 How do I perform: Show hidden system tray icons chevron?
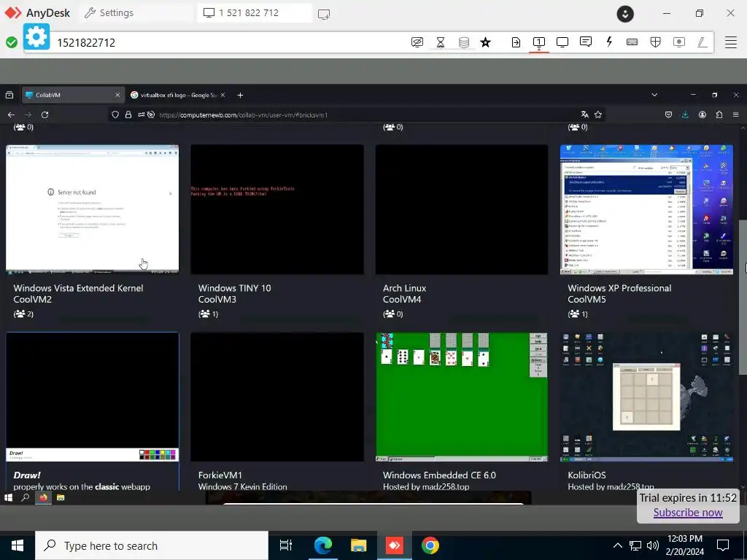(x=617, y=545)
